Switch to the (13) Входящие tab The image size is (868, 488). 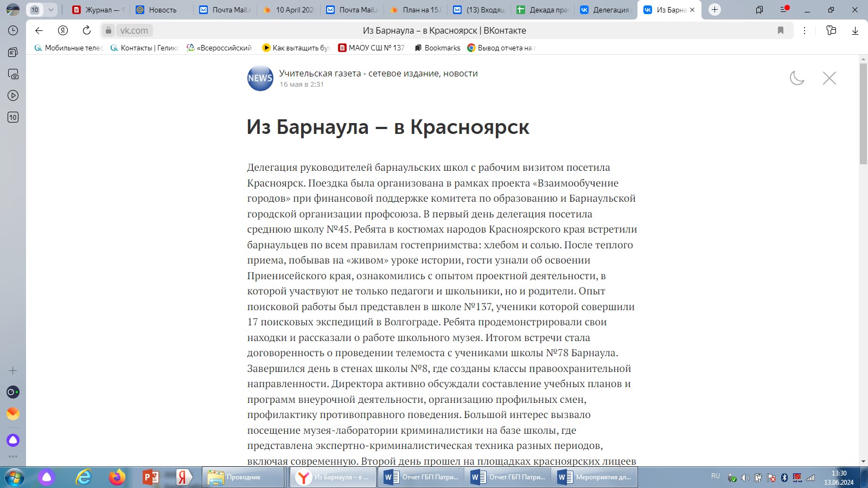point(479,10)
